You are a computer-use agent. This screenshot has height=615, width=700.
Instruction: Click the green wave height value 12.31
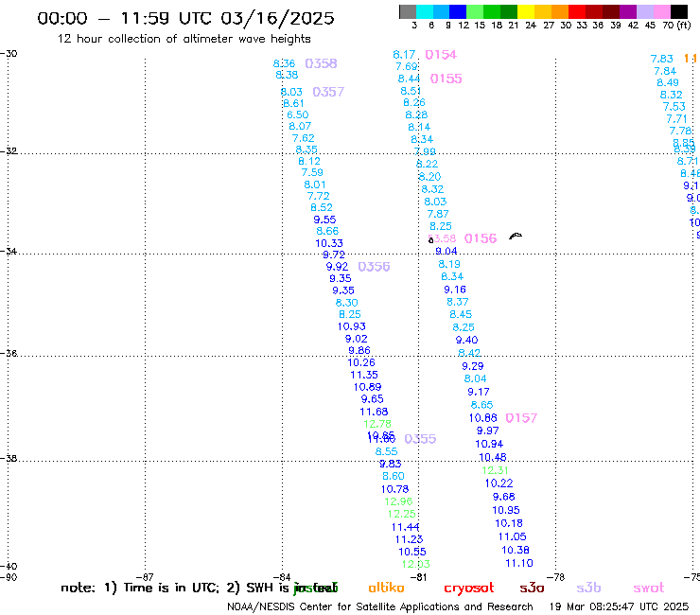[x=495, y=470]
